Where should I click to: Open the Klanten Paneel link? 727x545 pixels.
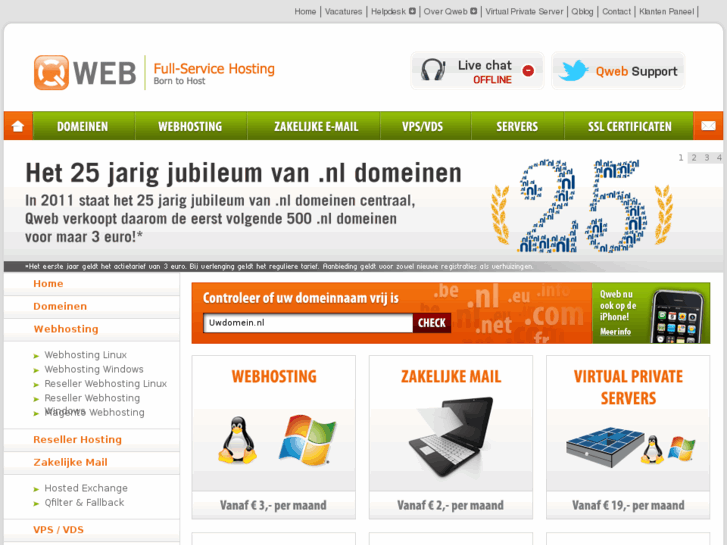click(666, 12)
